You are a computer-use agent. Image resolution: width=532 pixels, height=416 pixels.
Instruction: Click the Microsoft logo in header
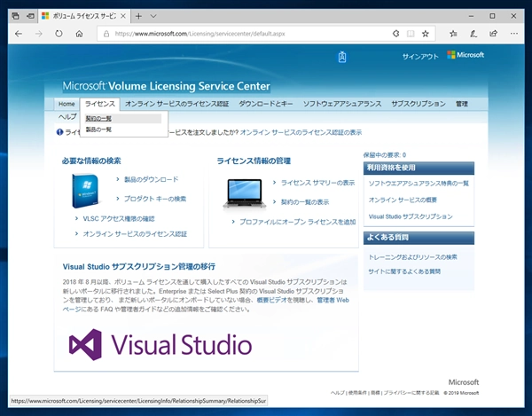pyautogui.click(x=465, y=55)
